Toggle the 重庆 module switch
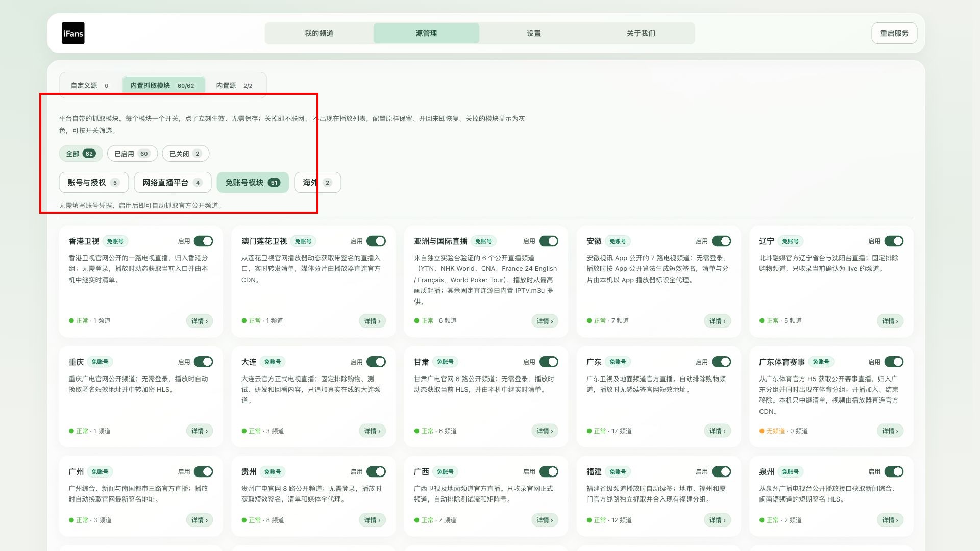The width and height of the screenshot is (980, 551). tap(203, 362)
